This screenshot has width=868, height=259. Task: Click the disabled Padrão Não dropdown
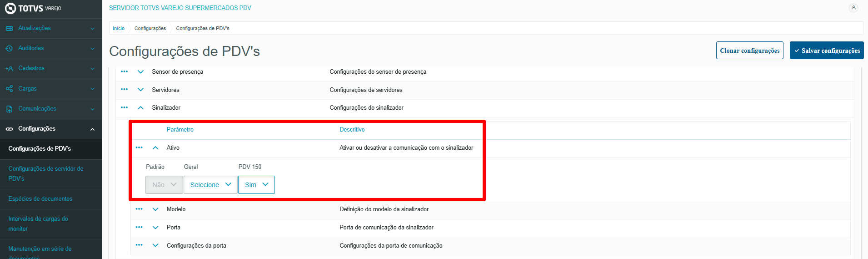pos(164,185)
